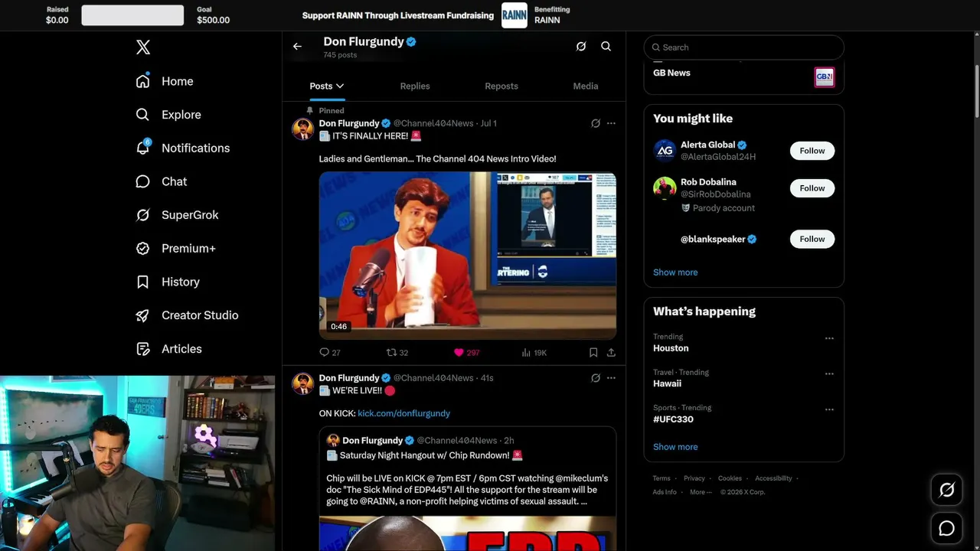Open Creator Studio via the rocket icon
The width and height of the screenshot is (980, 551).
coord(142,315)
